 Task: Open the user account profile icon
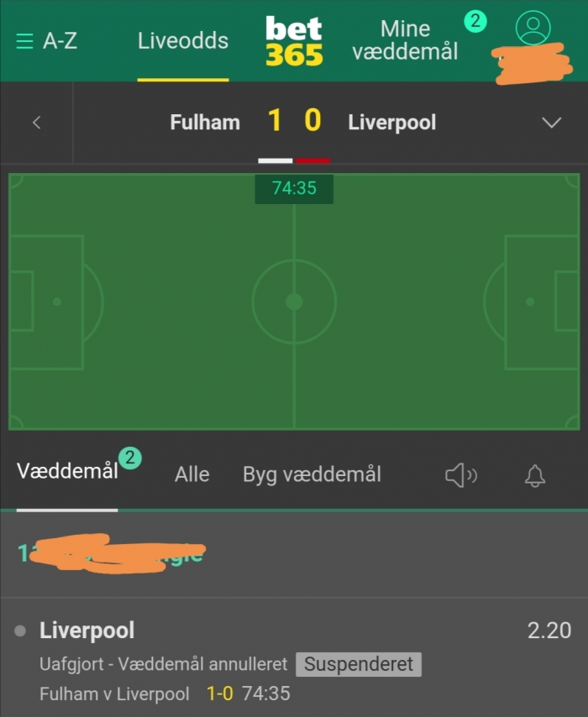(x=533, y=28)
